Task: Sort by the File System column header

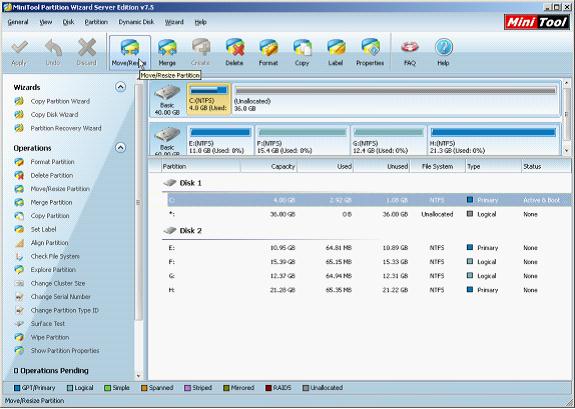Action: tap(437, 167)
